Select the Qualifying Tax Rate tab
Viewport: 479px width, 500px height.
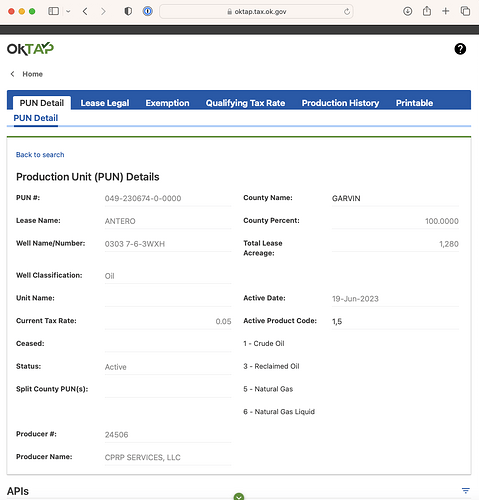pos(245,103)
